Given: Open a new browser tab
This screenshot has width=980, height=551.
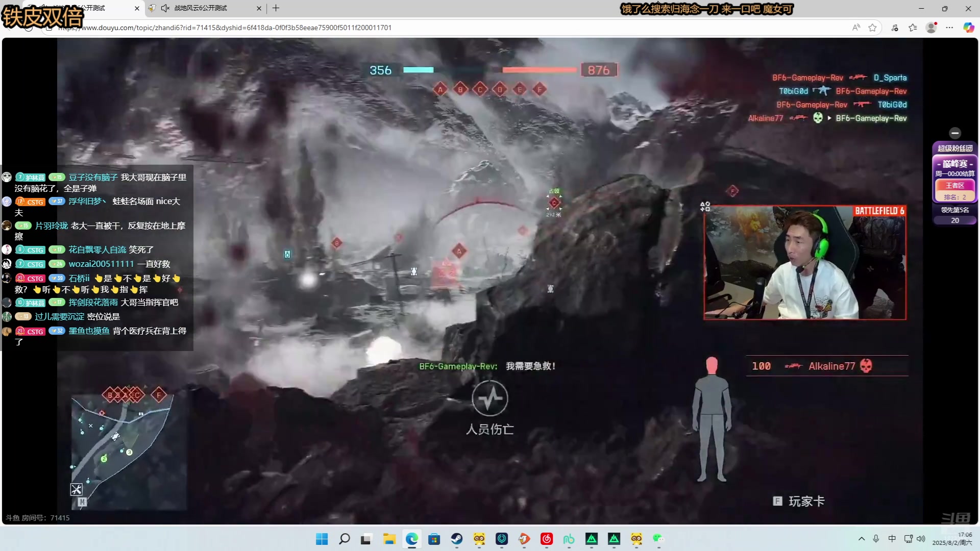Looking at the screenshot, I should pos(276,8).
